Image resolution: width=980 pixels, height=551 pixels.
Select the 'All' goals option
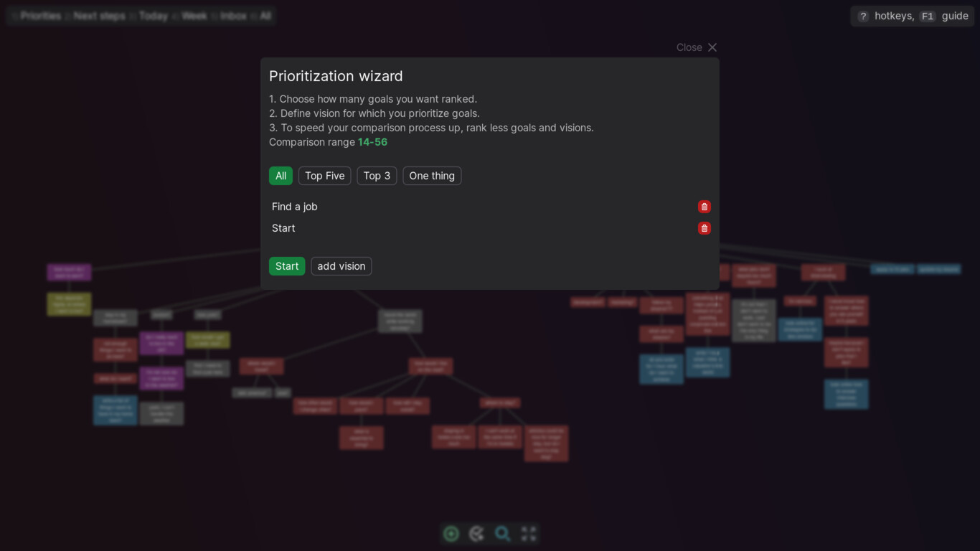tap(281, 176)
